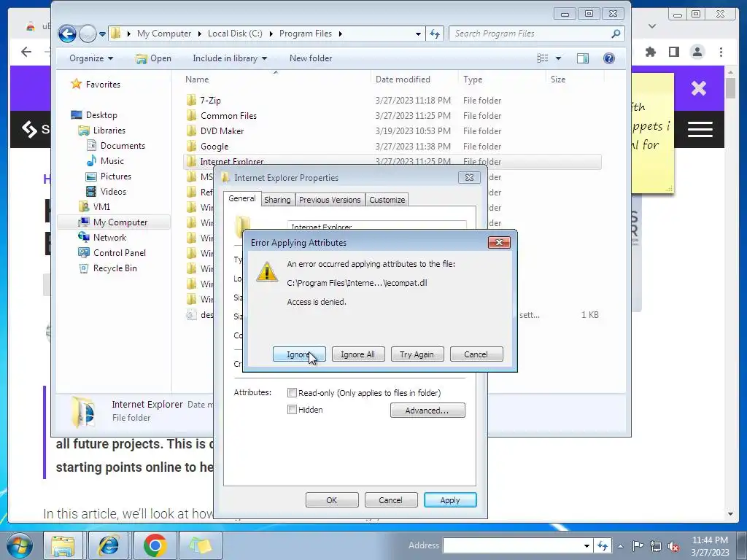This screenshot has width=747, height=560.
Task: Expand arrow after Program Files breadcrumb
Action: coord(340,34)
